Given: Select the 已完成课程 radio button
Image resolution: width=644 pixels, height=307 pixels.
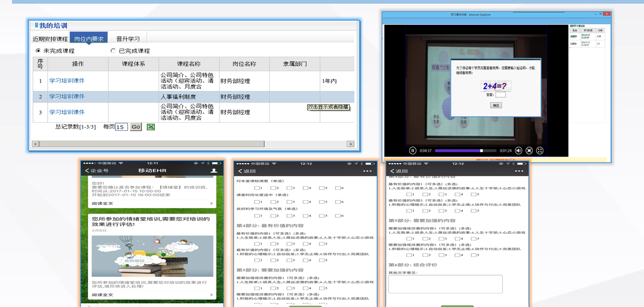Looking at the screenshot, I should pyautogui.click(x=113, y=51).
